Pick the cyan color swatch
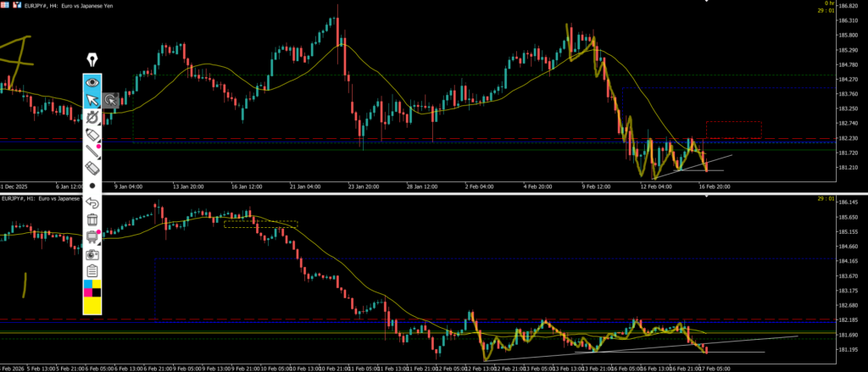This screenshot has height=372, width=868. point(87,285)
